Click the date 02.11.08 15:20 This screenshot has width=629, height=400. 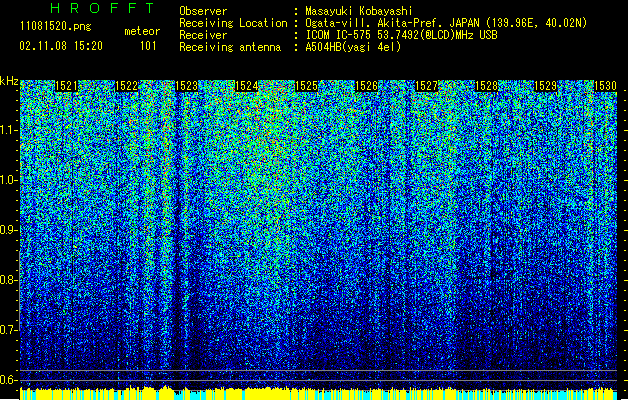pos(61,46)
